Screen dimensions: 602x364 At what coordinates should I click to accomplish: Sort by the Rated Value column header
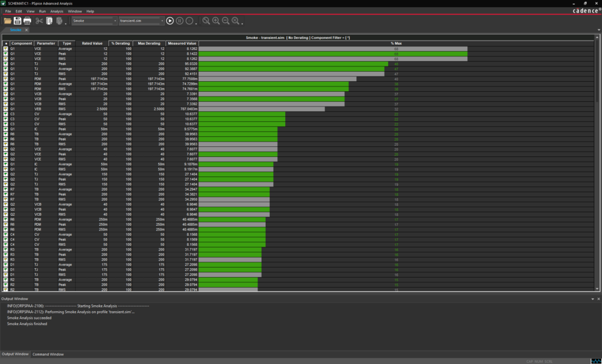point(92,44)
